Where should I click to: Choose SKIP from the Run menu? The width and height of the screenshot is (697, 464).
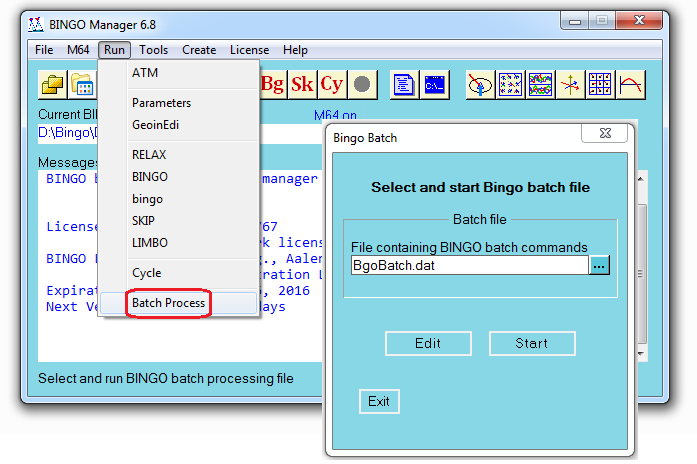[x=179, y=221]
